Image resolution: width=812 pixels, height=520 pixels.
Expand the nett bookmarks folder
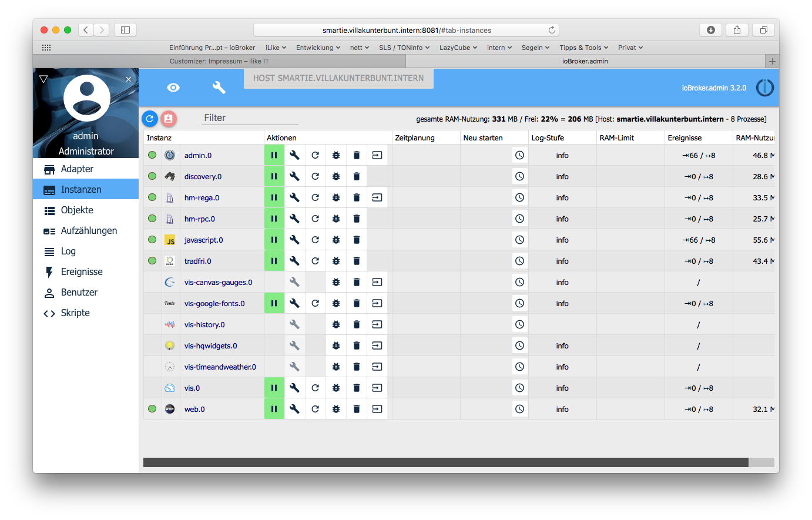360,48
